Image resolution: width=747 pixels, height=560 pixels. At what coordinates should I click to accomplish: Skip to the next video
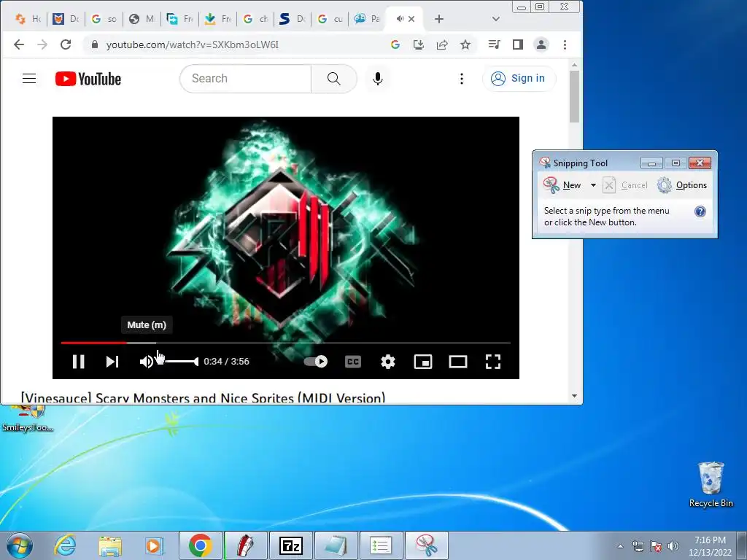[x=112, y=362]
